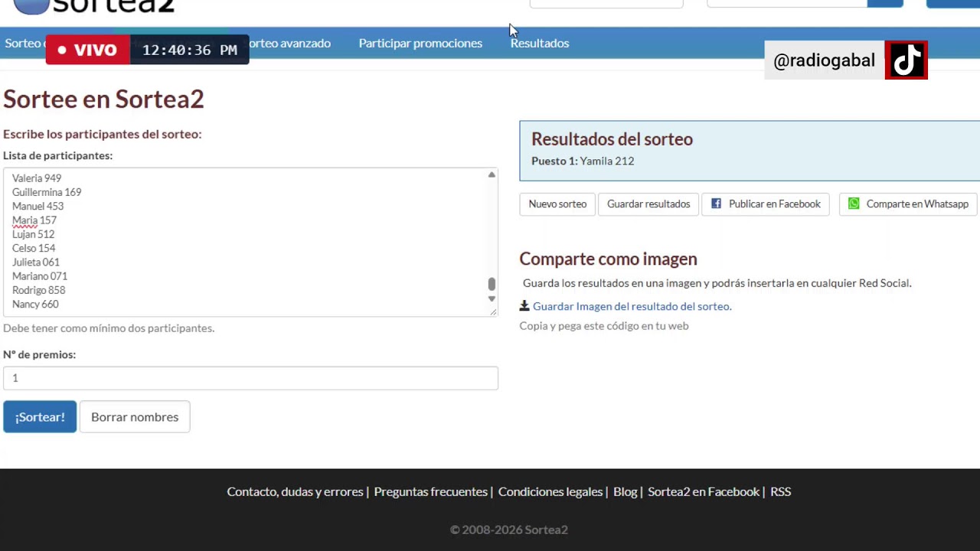Click Publicar en Facebook button
The height and width of the screenshot is (551, 980).
point(766,204)
